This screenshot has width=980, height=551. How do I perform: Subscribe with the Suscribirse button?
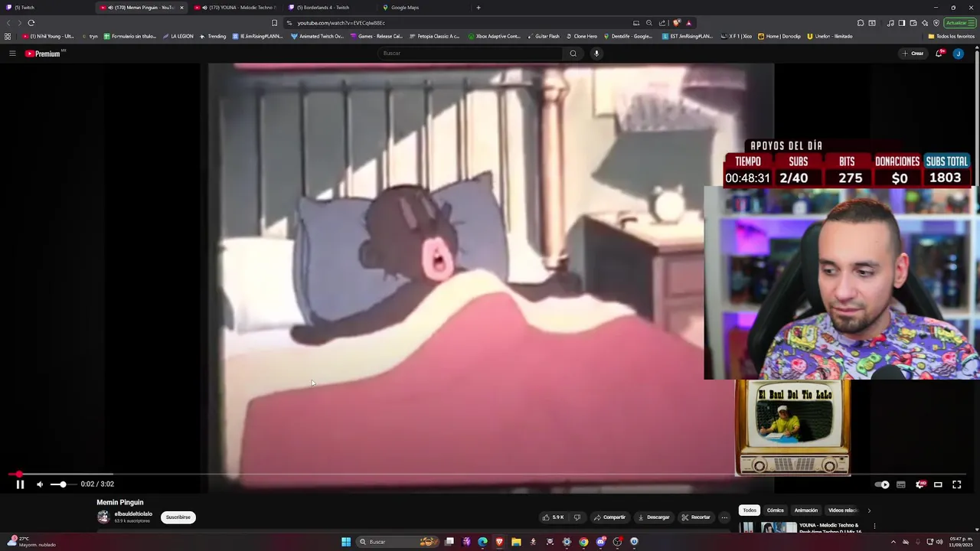coord(178,517)
